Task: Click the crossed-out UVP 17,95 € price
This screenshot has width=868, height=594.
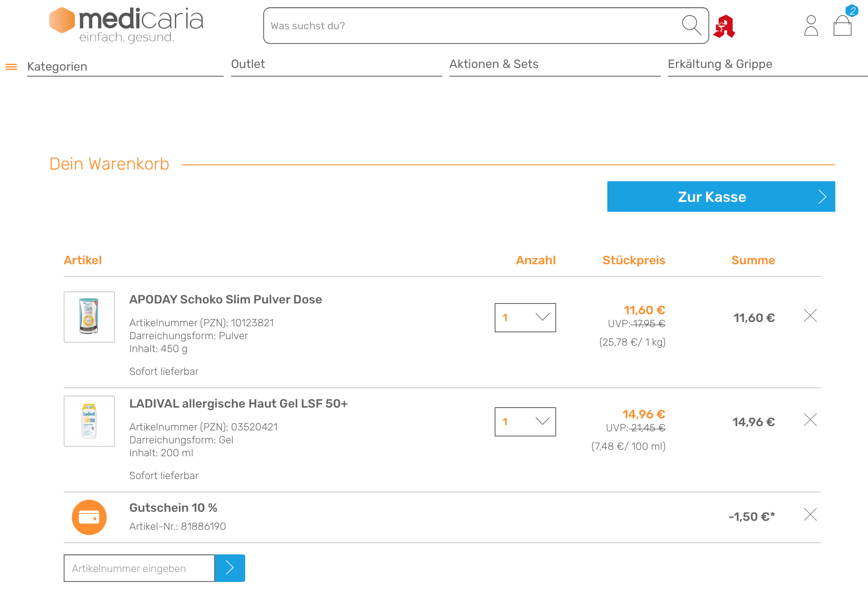Action: tap(648, 323)
